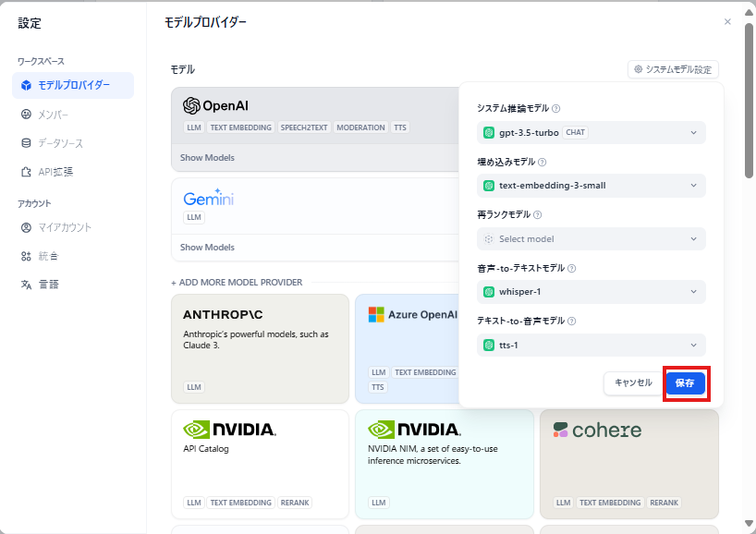Click help icon next to 埋め込みモデル

click(x=542, y=162)
